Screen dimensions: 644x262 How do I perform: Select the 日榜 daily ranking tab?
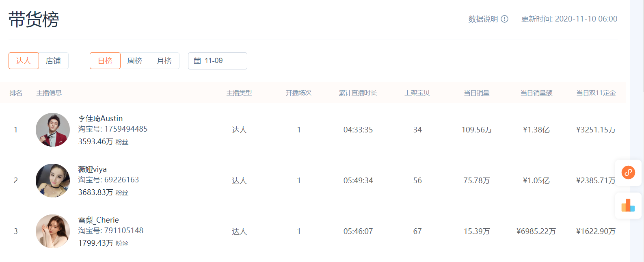105,61
